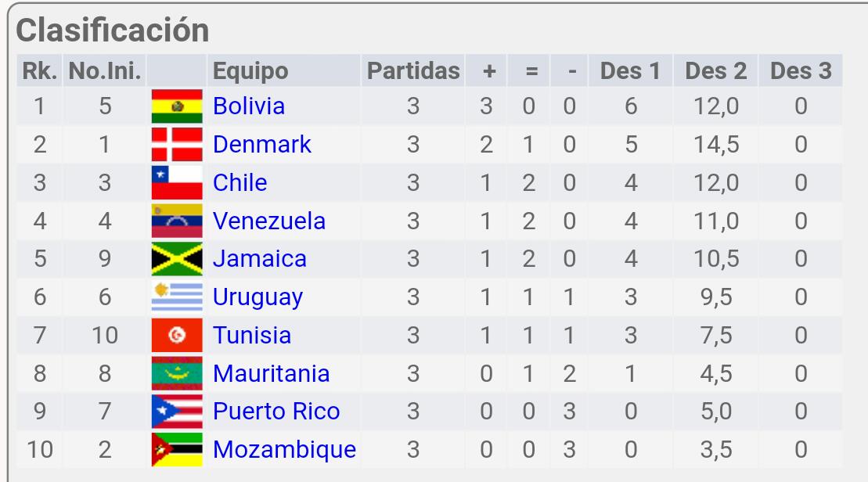Screen dimensions: 868x482
Task: Open the Puerto Rico team link
Action: point(277,412)
